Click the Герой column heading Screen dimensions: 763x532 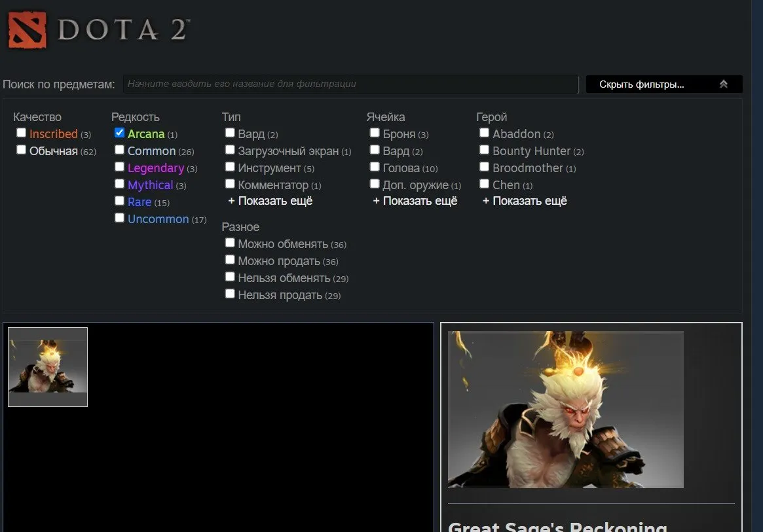491,117
